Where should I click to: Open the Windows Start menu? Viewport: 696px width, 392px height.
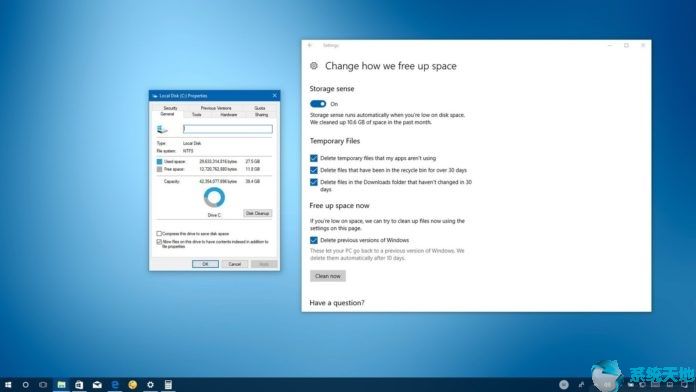(8, 384)
